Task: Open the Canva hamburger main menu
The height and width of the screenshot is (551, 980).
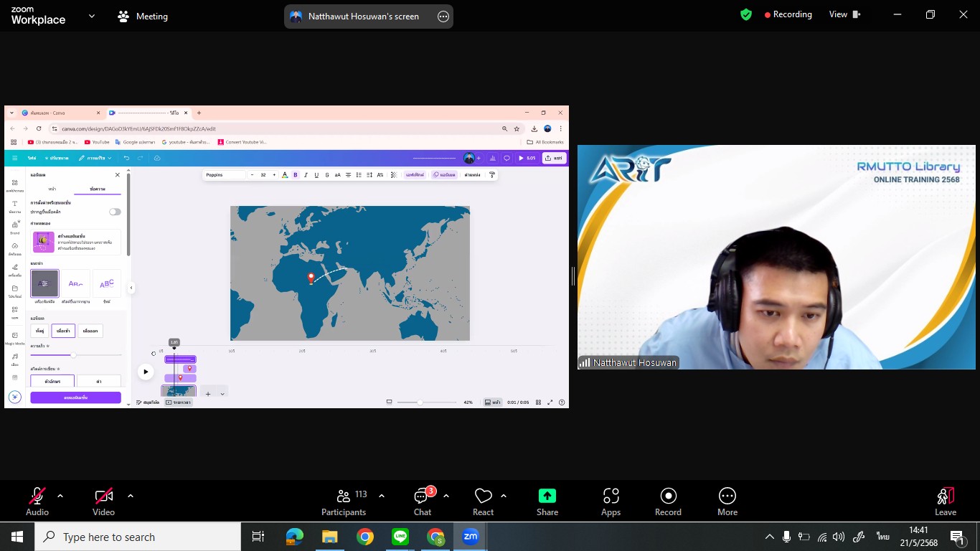Action: pyautogui.click(x=14, y=158)
